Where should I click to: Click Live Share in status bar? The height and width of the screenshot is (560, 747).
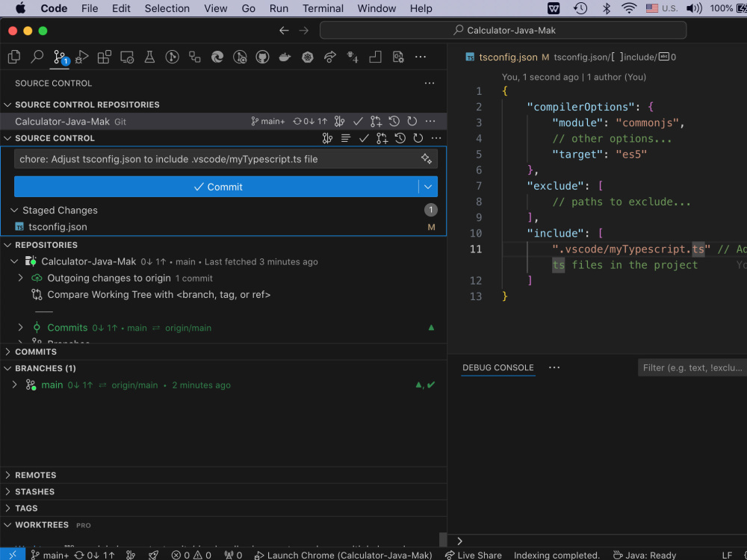click(473, 555)
